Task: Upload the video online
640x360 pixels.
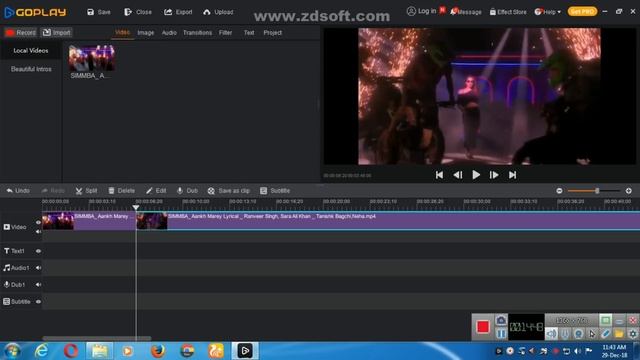Action: (x=218, y=12)
